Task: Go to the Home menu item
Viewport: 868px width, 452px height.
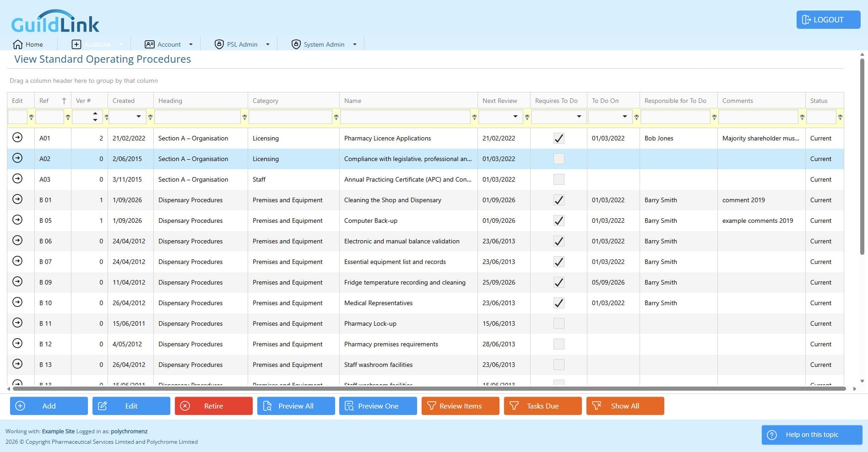Action: 28,44
